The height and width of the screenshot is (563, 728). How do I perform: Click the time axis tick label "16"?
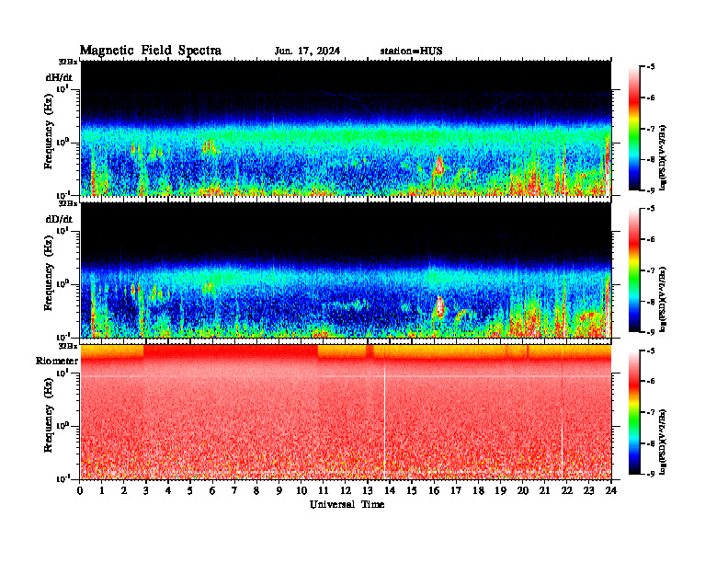[434, 490]
